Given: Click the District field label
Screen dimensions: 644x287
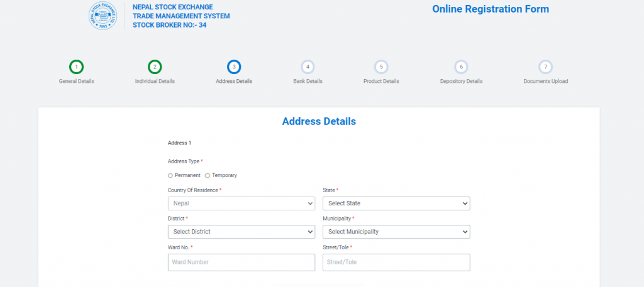Looking at the screenshot, I should click(176, 219).
